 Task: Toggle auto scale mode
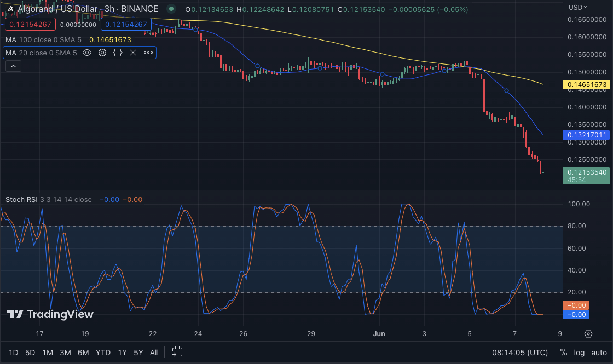[599, 353]
